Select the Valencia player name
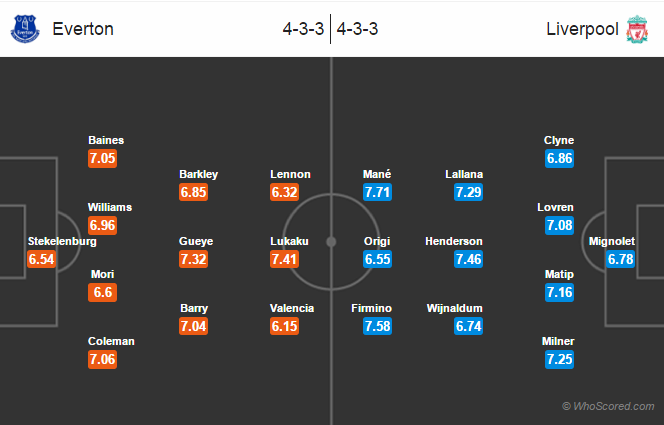This screenshot has height=425, width=664. 292,308
